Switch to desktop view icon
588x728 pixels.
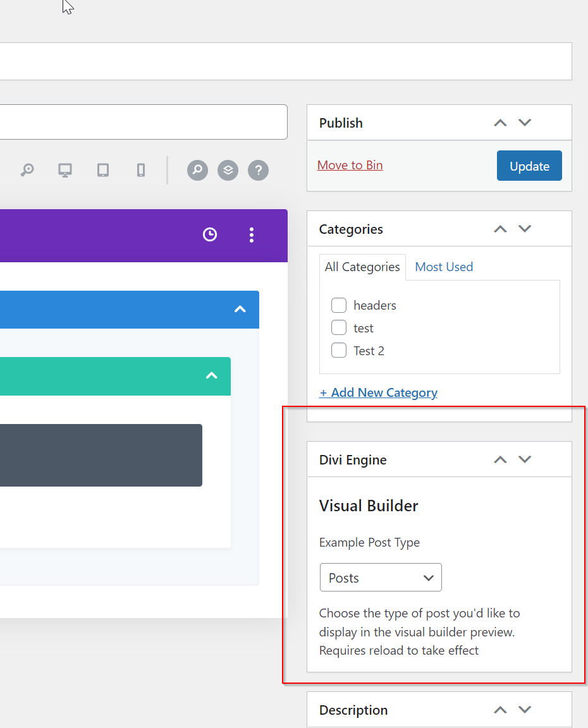point(64,170)
